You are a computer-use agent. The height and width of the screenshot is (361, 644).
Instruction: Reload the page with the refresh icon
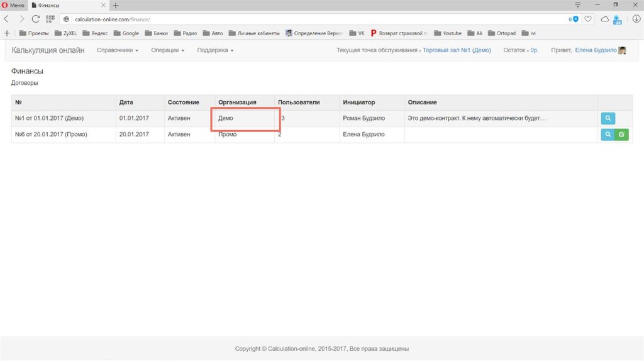(x=35, y=19)
